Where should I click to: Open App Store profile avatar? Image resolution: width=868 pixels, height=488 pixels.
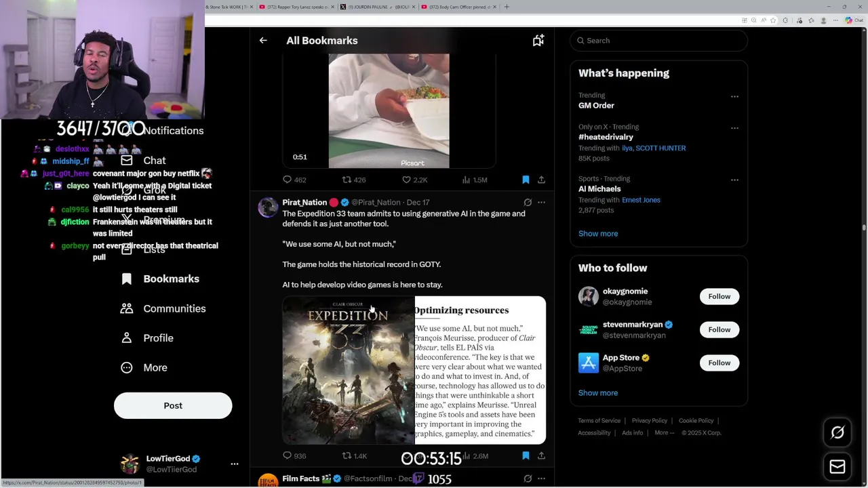589,363
